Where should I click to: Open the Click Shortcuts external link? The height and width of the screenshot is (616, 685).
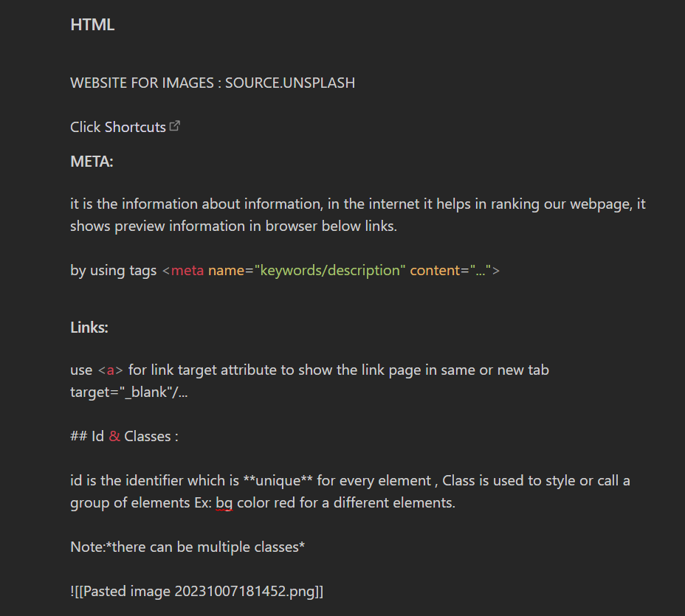click(117, 127)
